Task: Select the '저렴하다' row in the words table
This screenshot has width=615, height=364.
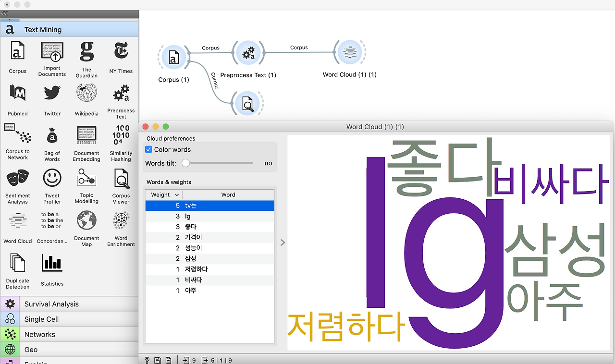Action: click(x=210, y=269)
